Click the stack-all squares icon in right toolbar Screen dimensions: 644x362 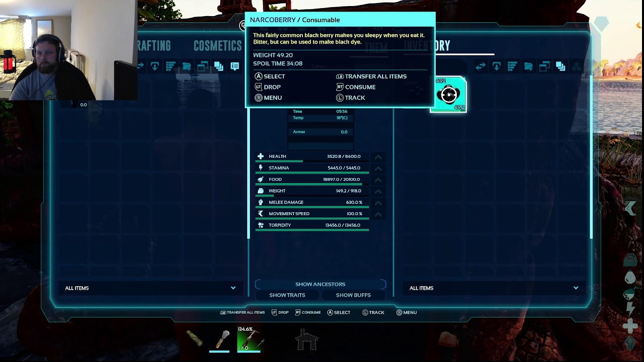pyautogui.click(x=560, y=66)
